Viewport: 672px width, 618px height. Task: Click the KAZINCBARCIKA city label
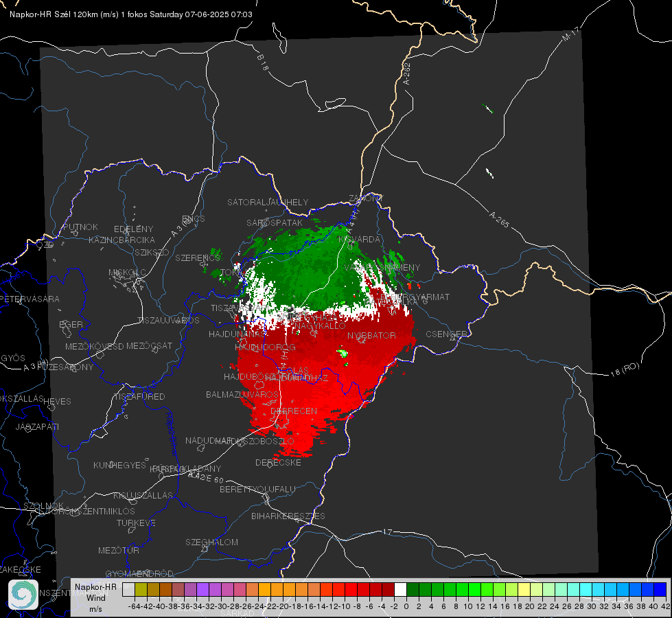pyautogui.click(x=121, y=240)
